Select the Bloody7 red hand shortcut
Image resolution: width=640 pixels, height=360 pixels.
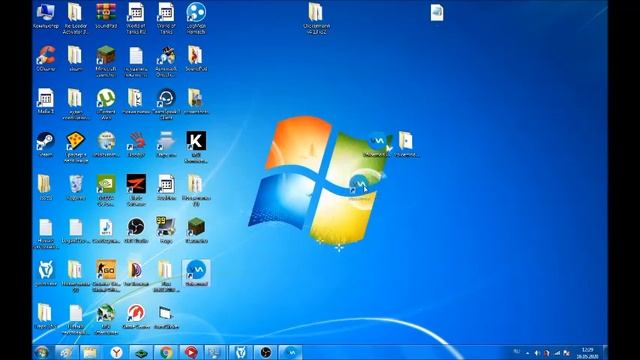(x=136, y=142)
